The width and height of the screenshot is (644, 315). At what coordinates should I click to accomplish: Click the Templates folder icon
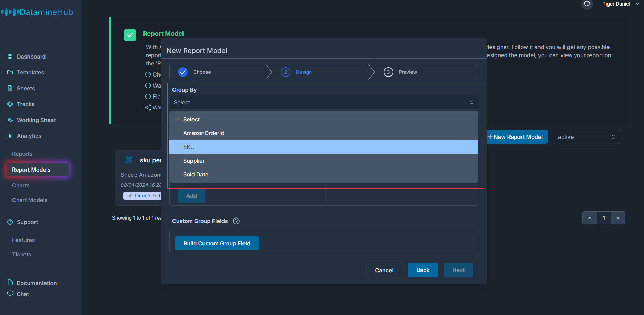(10, 72)
